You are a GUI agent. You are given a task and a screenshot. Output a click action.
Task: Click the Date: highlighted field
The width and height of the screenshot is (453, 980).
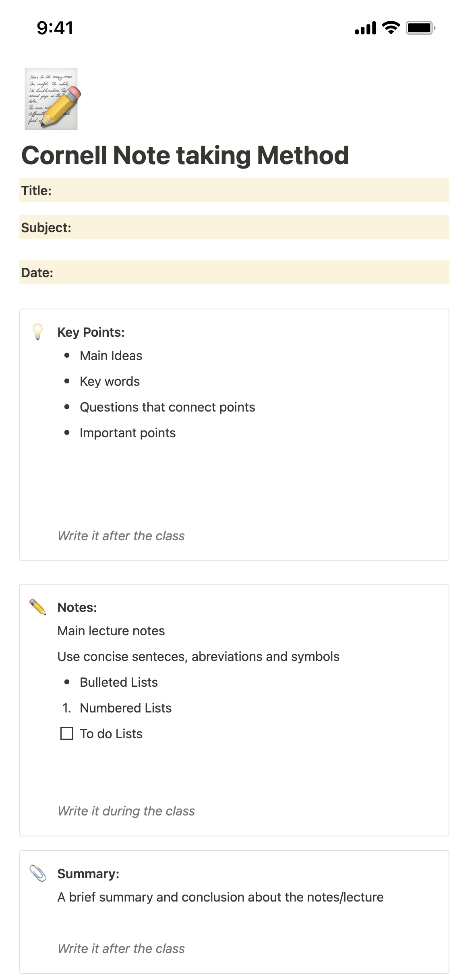[x=234, y=272]
